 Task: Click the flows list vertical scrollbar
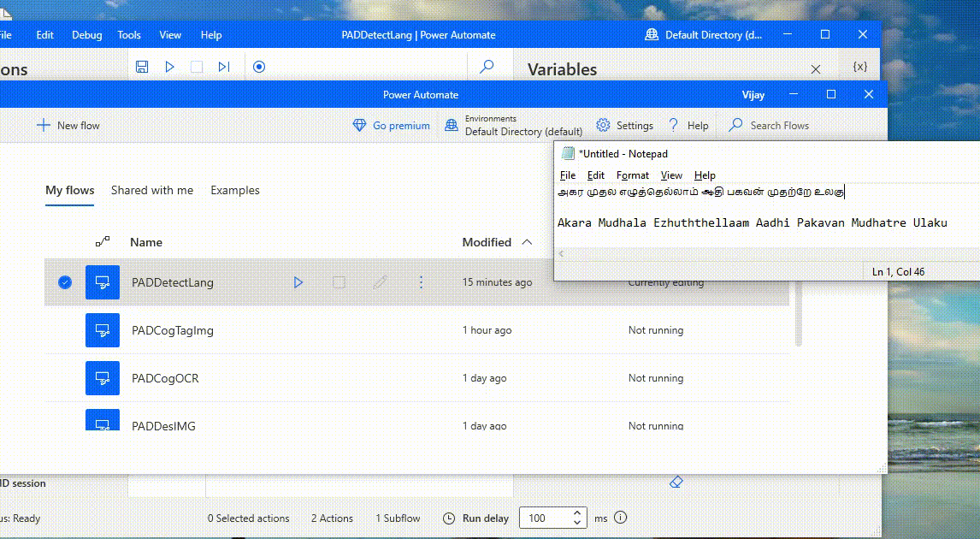pos(798,312)
